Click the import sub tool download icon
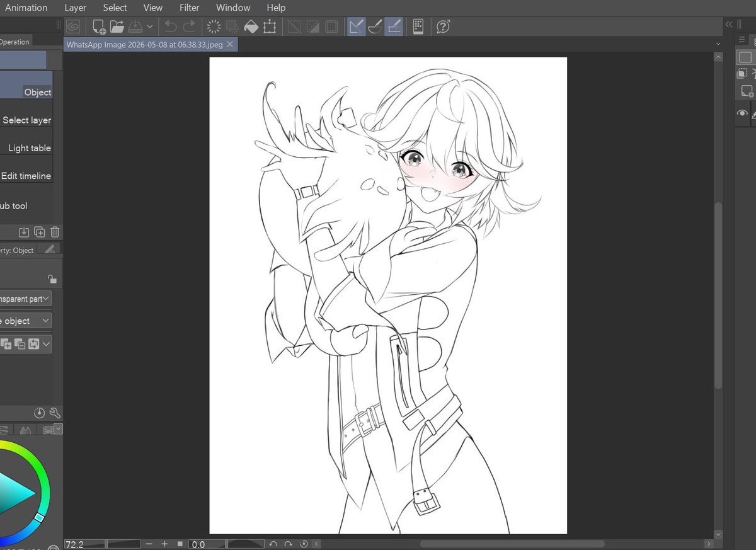The width and height of the screenshot is (756, 550). 24,232
